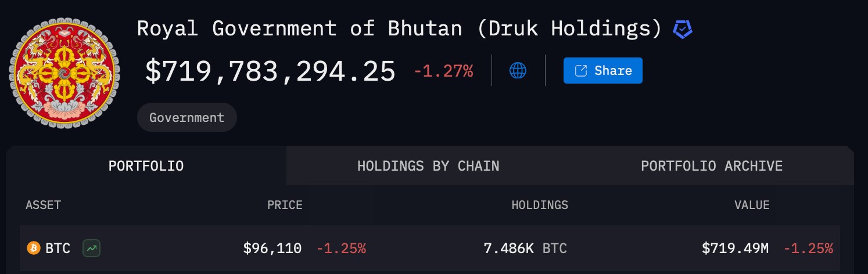Sort by the PRICE column header
Screen dimensions: 868x274
click(x=285, y=205)
